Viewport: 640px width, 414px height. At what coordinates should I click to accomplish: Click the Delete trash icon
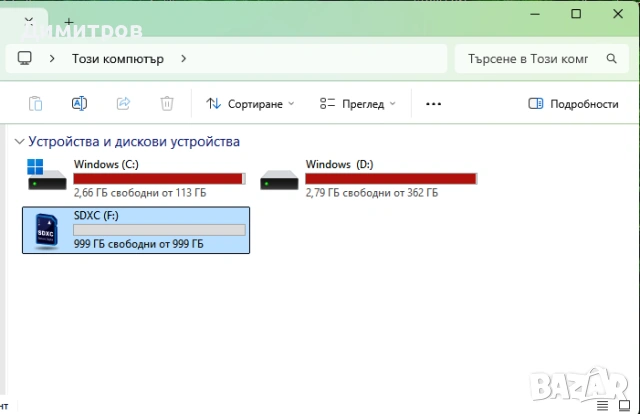click(167, 104)
